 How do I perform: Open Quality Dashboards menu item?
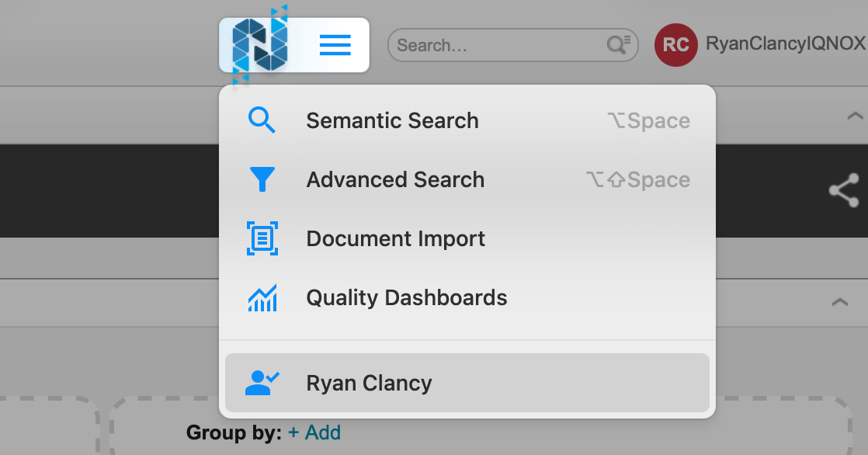tap(406, 297)
